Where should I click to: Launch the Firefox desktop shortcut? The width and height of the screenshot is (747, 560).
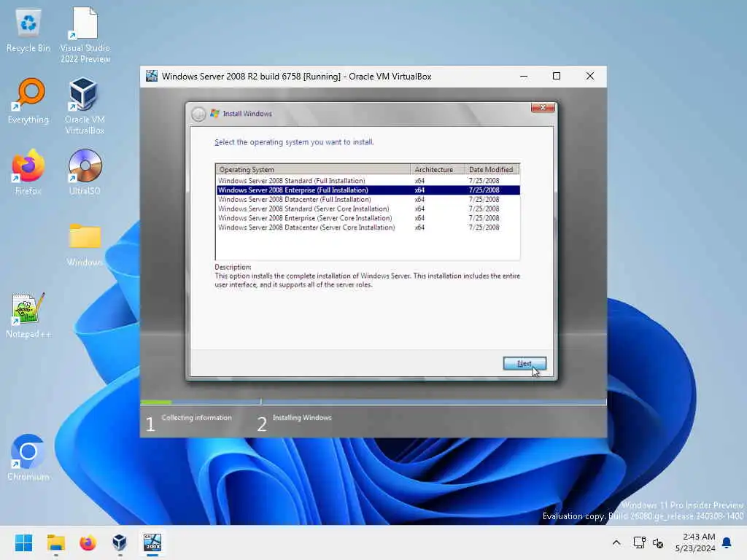point(28,172)
